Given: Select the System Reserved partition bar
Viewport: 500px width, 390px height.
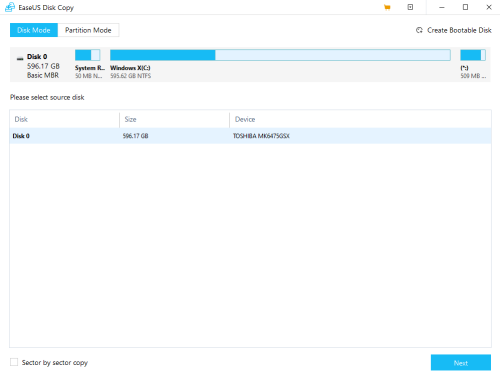Looking at the screenshot, I should 87,55.
